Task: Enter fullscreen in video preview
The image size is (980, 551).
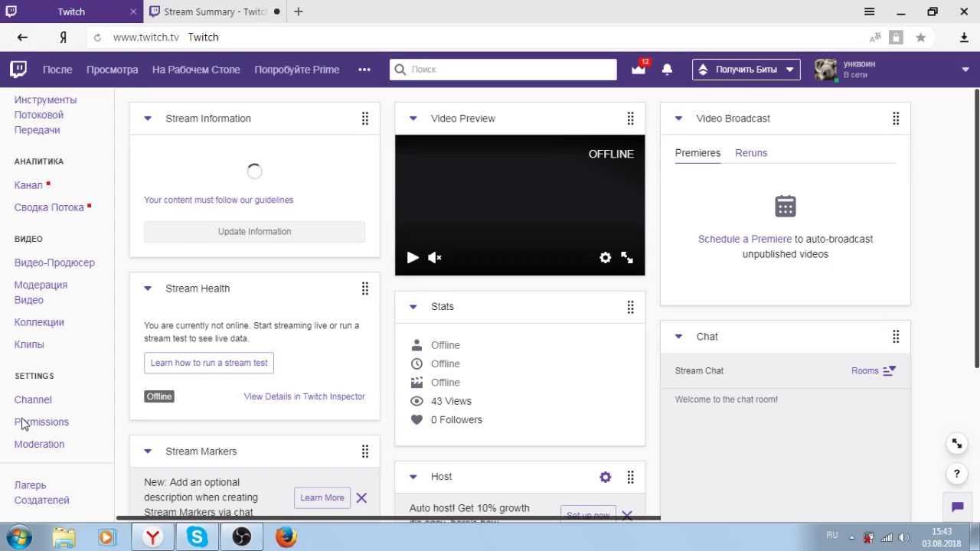Action: click(x=627, y=258)
